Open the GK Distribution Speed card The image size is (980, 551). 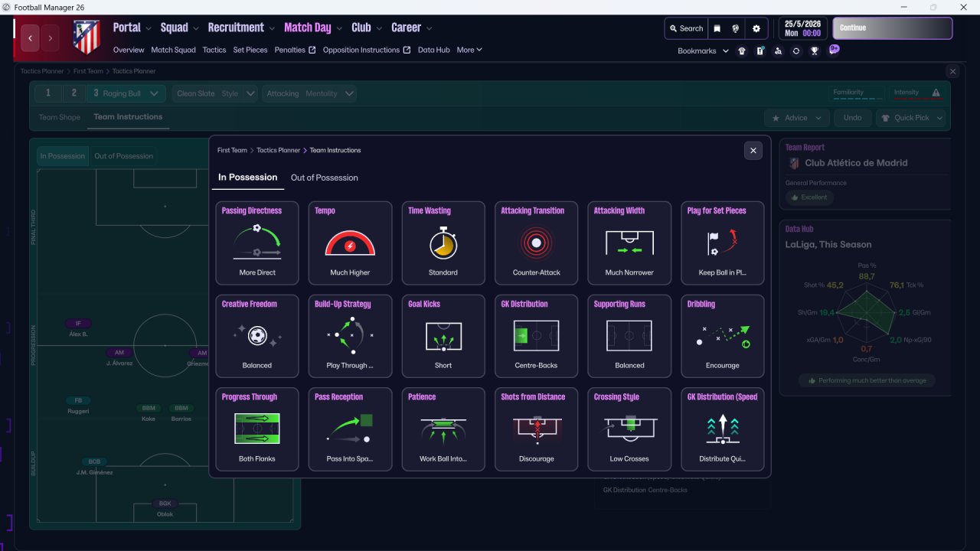click(722, 429)
